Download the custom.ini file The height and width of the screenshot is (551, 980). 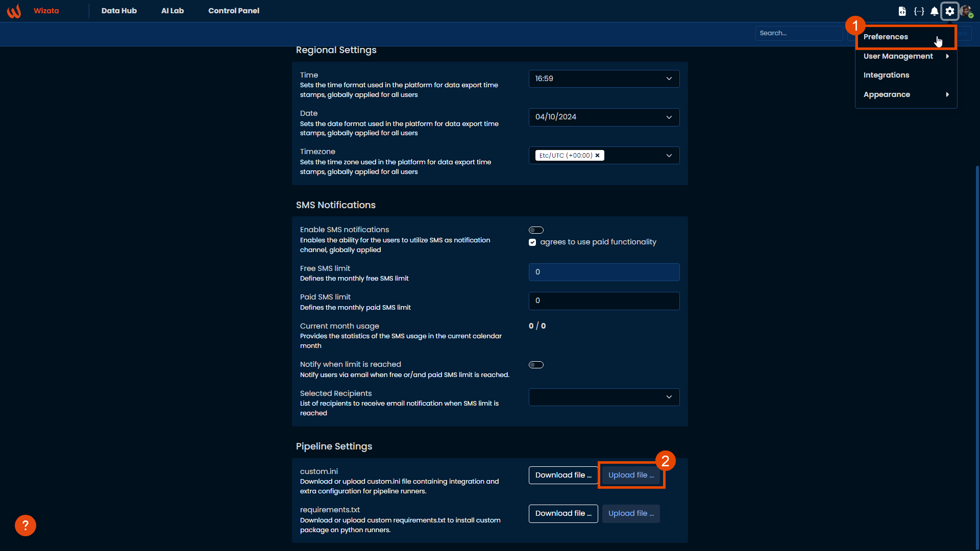pos(563,475)
